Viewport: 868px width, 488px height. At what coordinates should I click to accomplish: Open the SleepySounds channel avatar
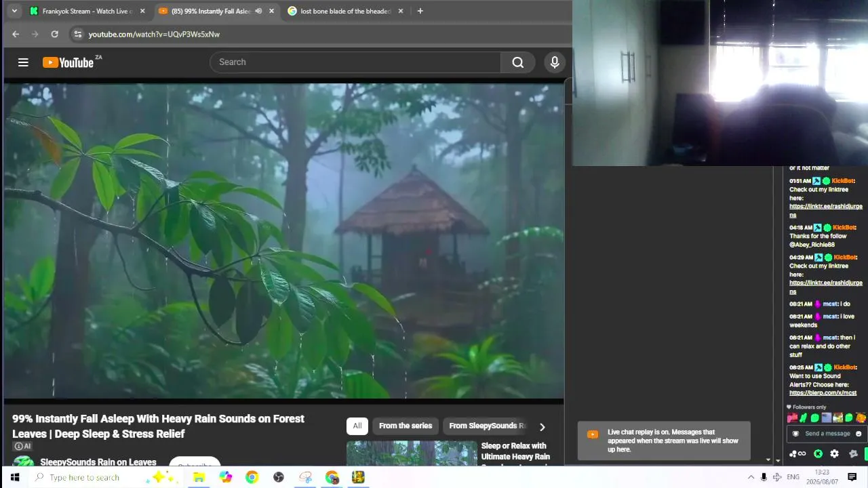tap(24, 462)
